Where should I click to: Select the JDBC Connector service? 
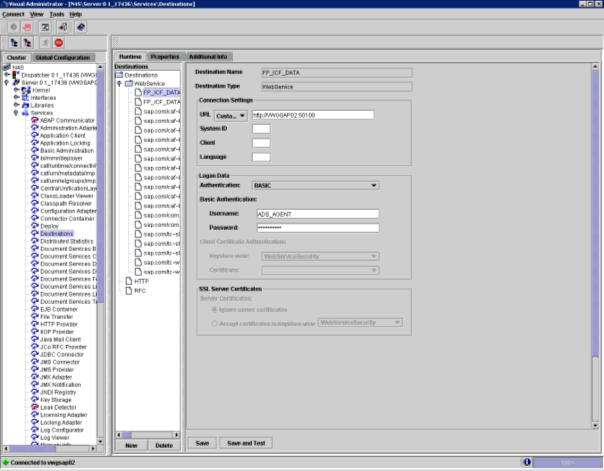(x=62, y=354)
